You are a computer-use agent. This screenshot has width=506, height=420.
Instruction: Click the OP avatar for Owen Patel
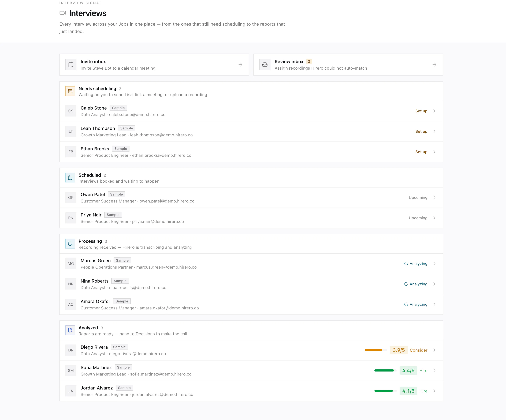[71, 197]
